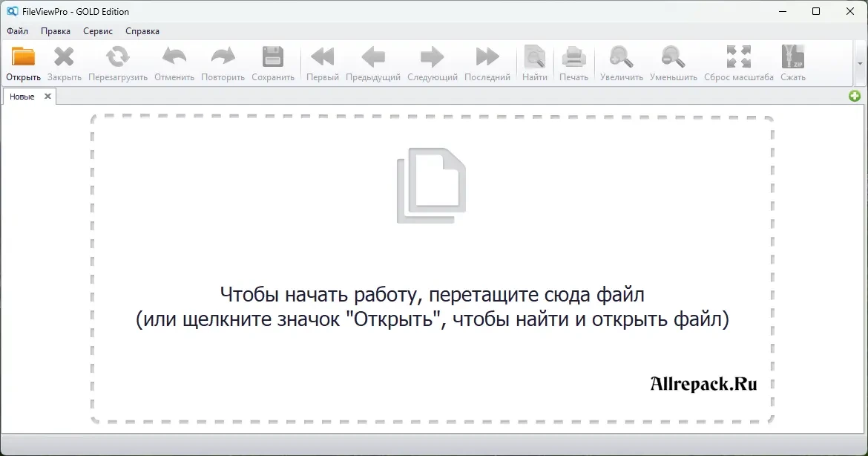Click the Перезагрузить refresh icon
This screenshot has height=456, width=868.
click(x=118, y=56)
